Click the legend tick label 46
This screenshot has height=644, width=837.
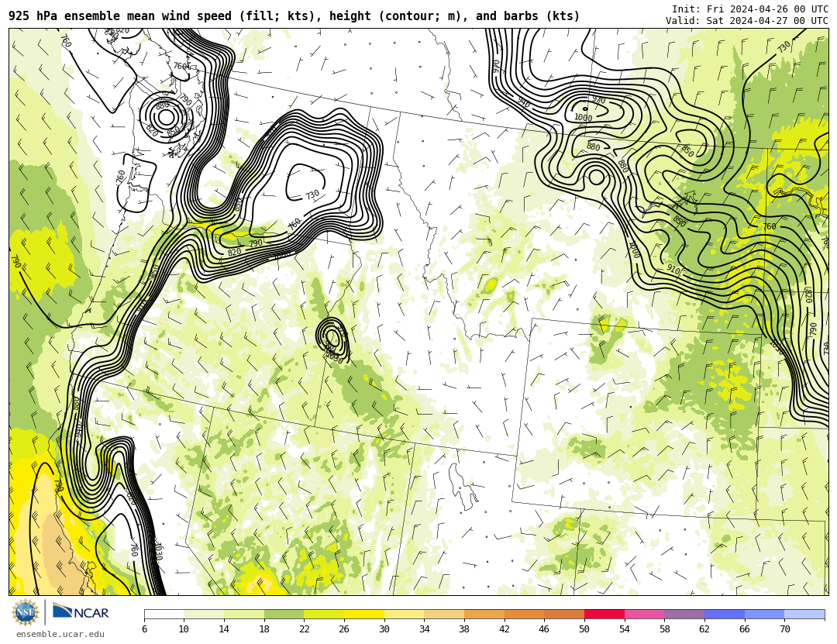(x=545, y=629)
